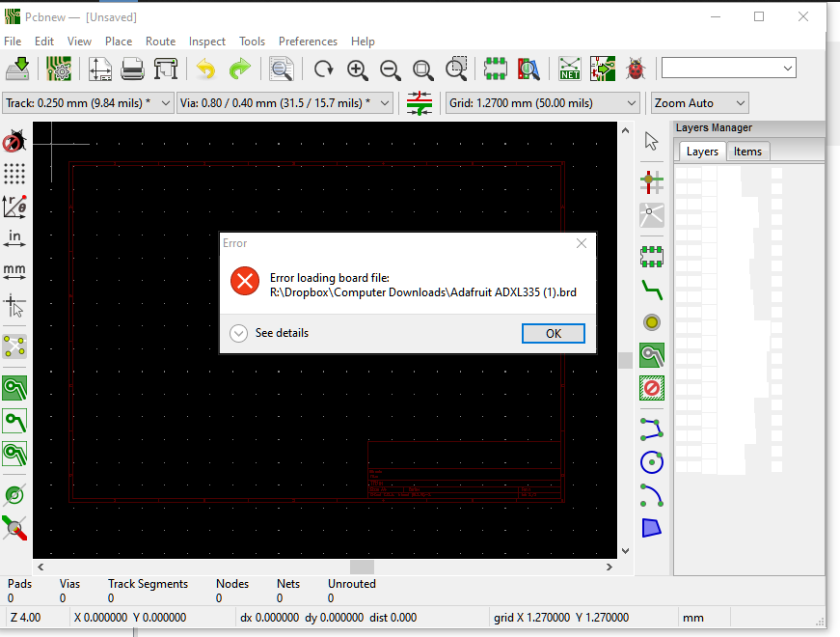Select the Add footprint tool
The width and height of the screenshot is (840, 637).
pos(652,257)
